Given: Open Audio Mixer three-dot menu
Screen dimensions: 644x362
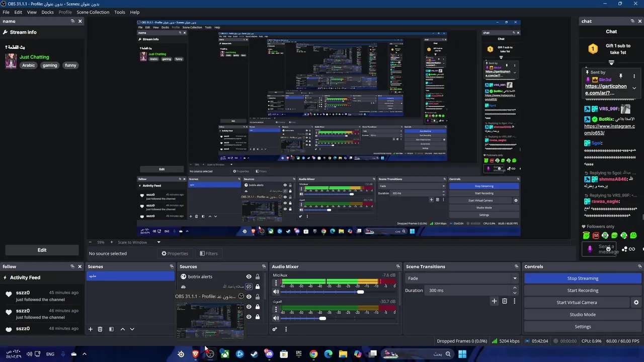Looking at the screenshot, I should (286, 329).
